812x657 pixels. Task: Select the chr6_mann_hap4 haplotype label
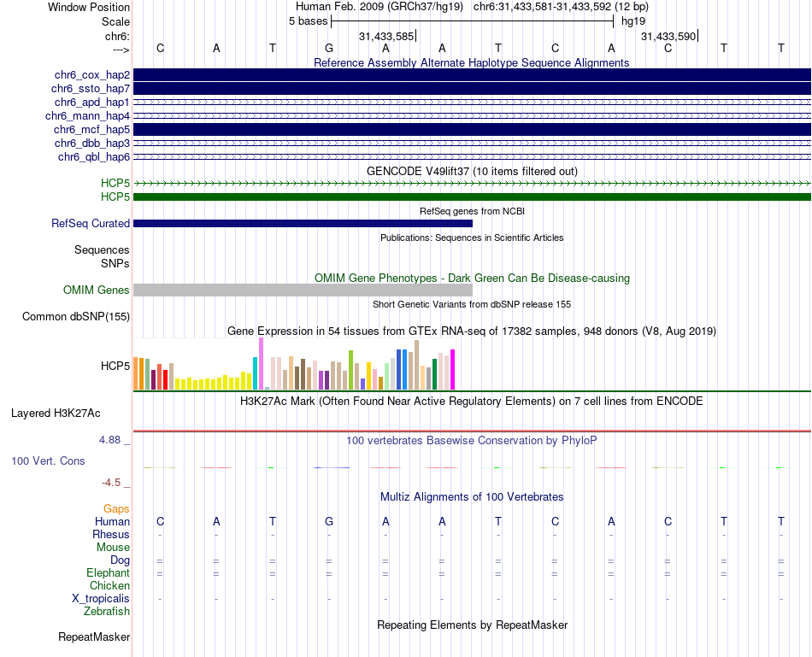pyautogui.click(x=87, y=115)
